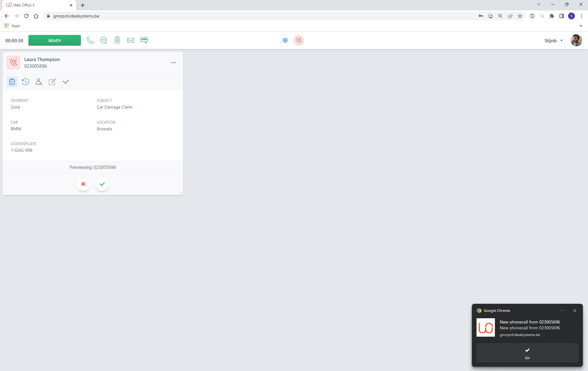The image size is (588, 371).
Task: Click the targeting/focus icon in toolbar
Action: click(x=285, y=40)
